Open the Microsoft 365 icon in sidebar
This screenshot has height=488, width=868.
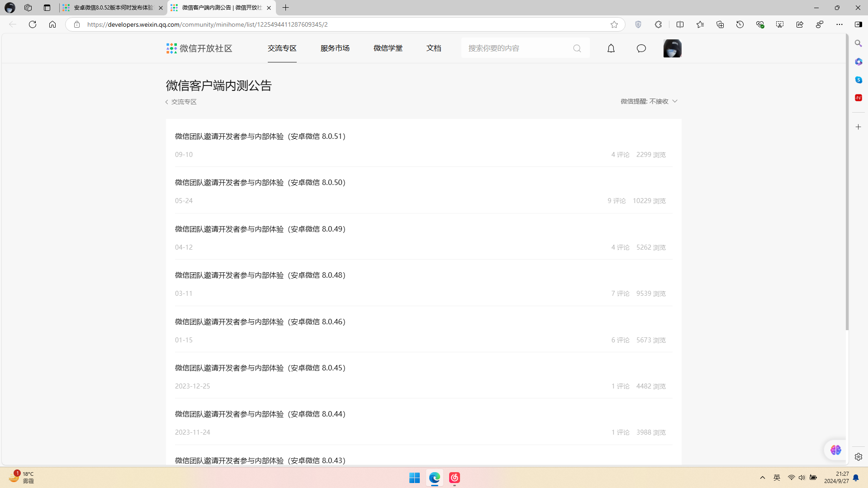tap(859, 62)
